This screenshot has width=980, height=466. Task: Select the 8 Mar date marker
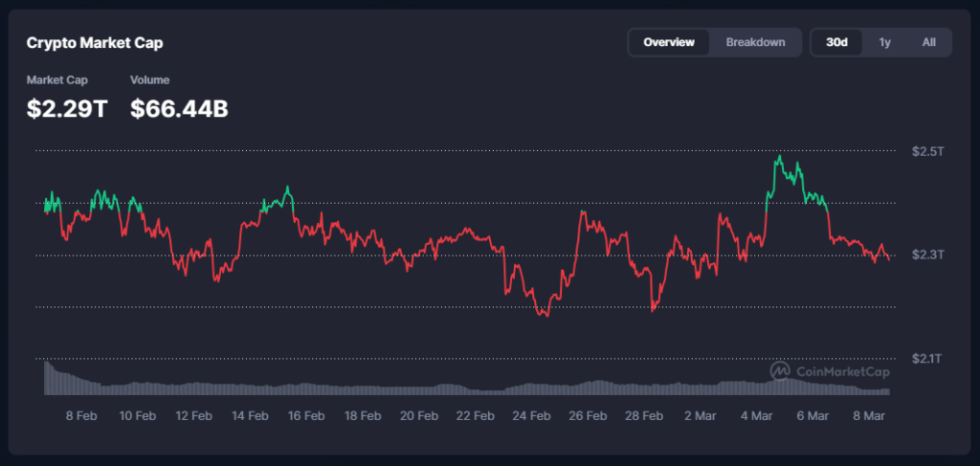(869, 416)
